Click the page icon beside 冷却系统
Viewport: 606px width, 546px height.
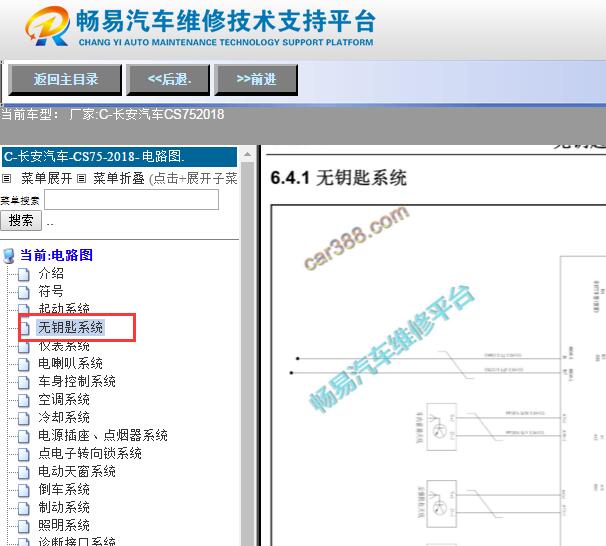point(24,418)
